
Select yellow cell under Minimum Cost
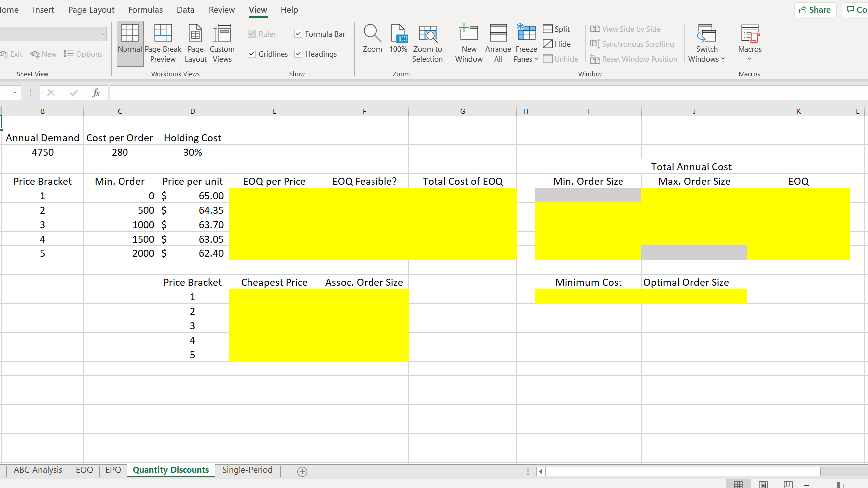click(x=588, y=296)
